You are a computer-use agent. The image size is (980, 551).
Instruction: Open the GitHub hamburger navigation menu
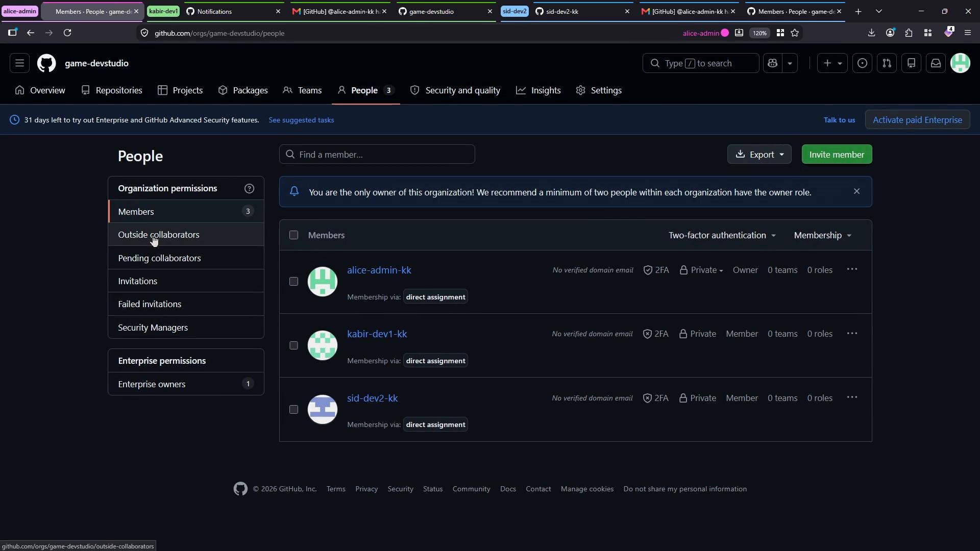tap(19, 63)
